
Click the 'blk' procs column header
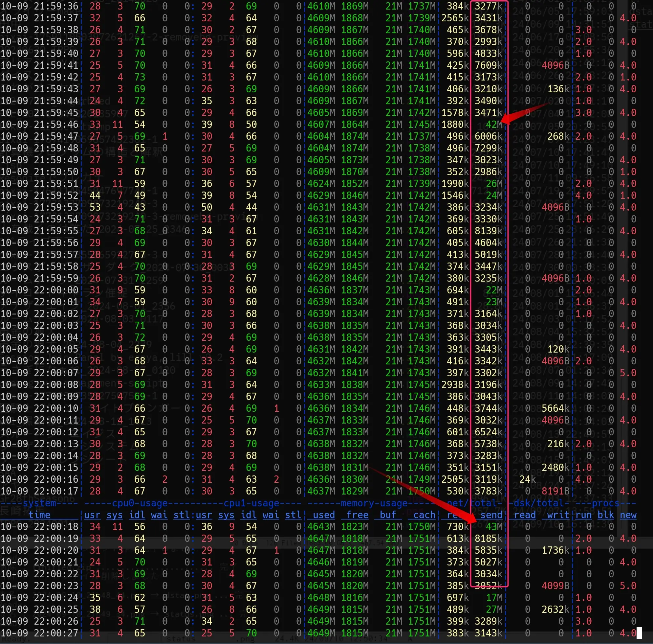pos(606,515)
